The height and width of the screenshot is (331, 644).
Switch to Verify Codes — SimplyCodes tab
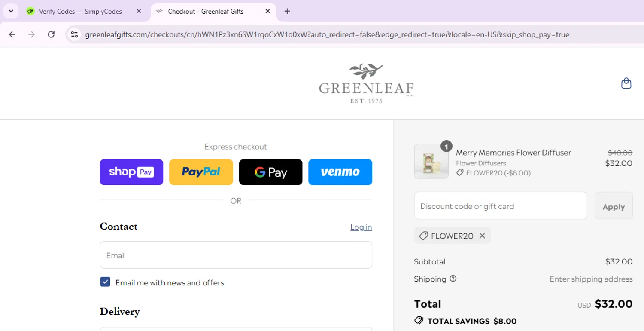point(80,12)
